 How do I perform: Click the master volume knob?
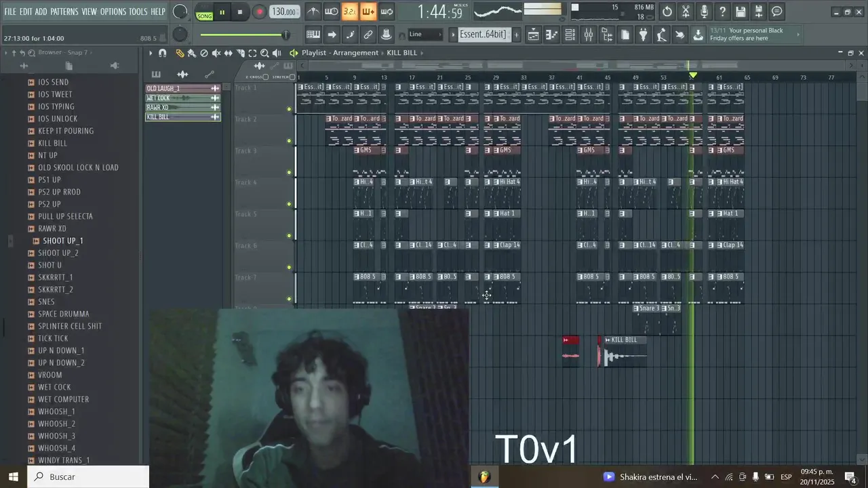pyautogui.click(x=180, y=12)
